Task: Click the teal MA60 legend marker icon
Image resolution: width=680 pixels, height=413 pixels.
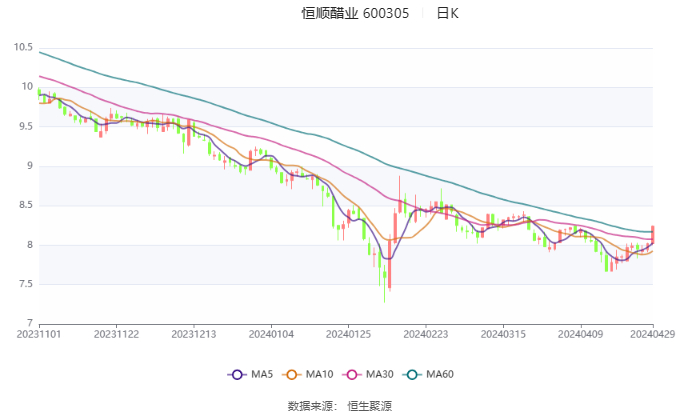Action: pyautogui.click(x=412, y=374)
